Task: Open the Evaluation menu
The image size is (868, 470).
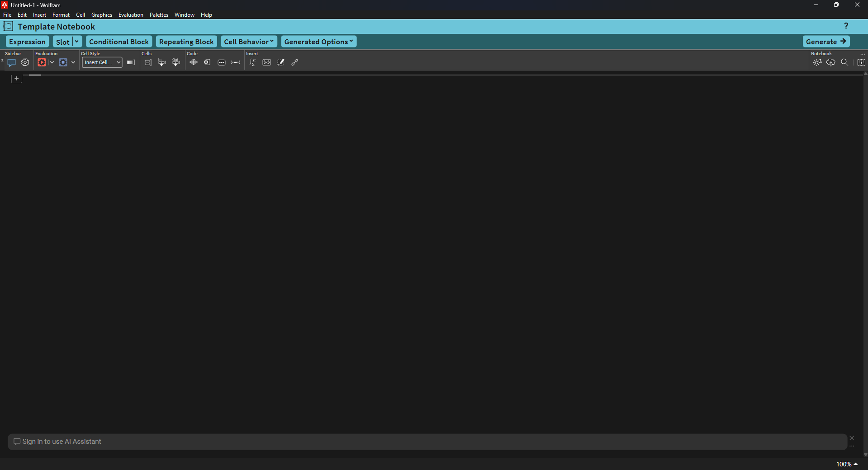Action: pos(131,15)
